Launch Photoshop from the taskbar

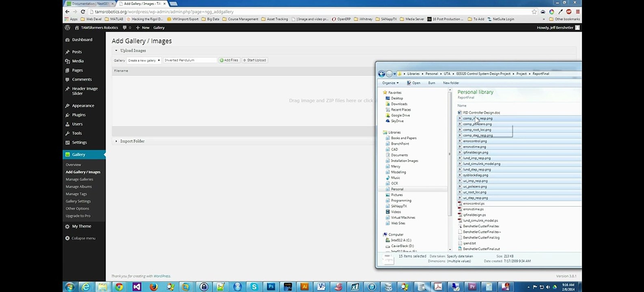[271, 287]
